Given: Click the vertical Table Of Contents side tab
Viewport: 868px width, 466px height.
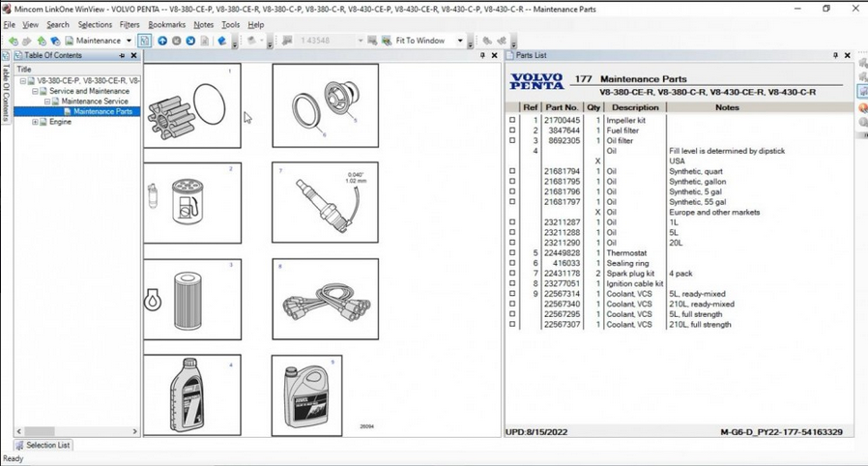Looking at the screenshot, I should pyautogui.click(x=6, y=86).
